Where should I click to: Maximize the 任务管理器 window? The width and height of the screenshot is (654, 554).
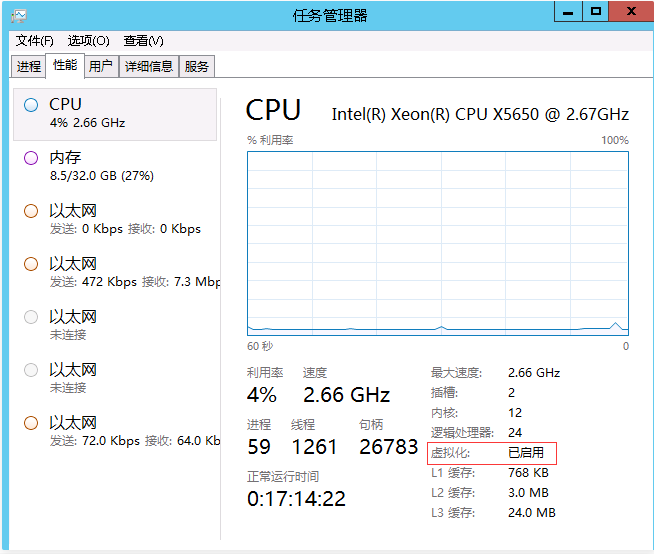596,11
